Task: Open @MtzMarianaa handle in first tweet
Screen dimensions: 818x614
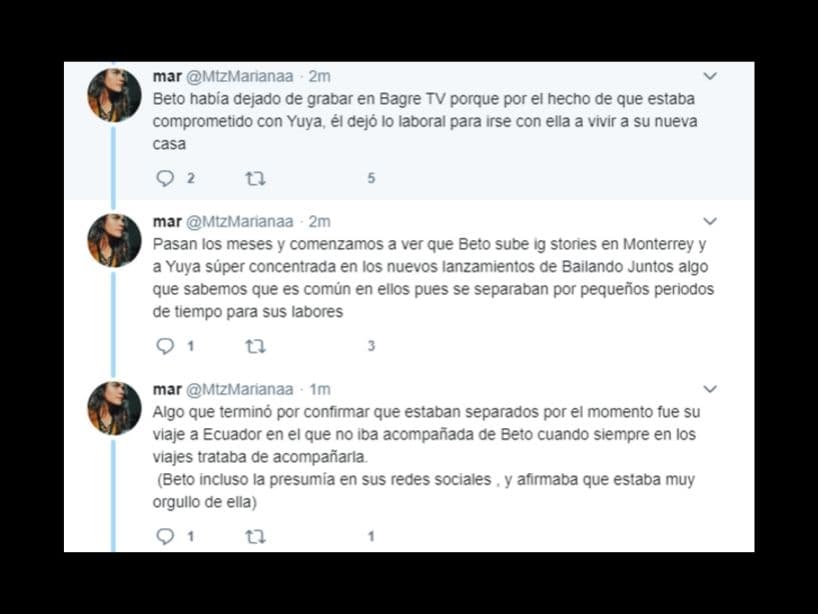Action: pos(240,77)
